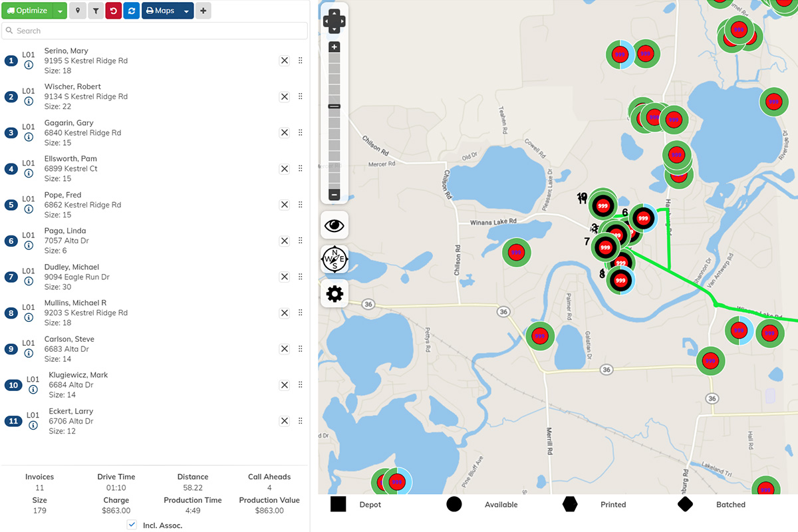Click drag handle for Eckert, Larry row

click(301, 421)
